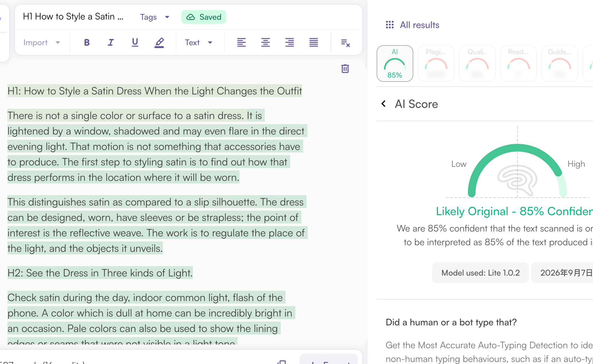The image size is (593, 364).
Task: Click the 'Low' gauge label
Action: [x=459, y=164]
